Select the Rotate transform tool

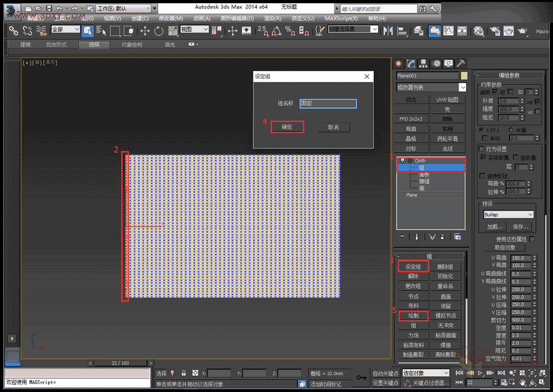click(158, 31)
